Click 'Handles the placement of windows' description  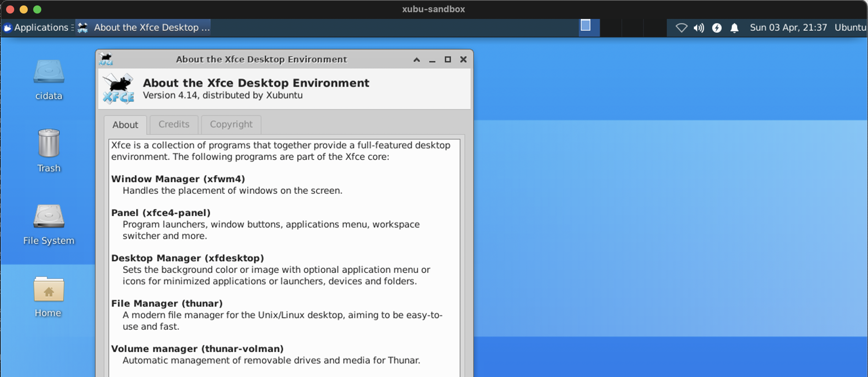[x=232, y=191]
